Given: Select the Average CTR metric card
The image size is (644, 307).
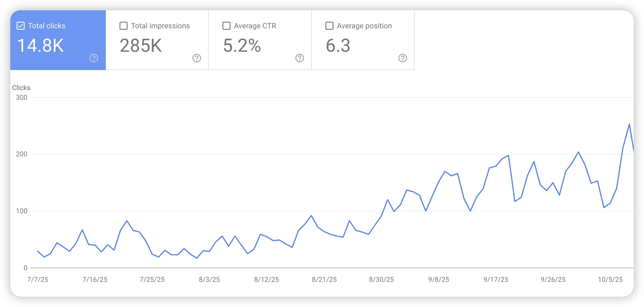Looking at the screenshot, I should [x=260, y=40].
